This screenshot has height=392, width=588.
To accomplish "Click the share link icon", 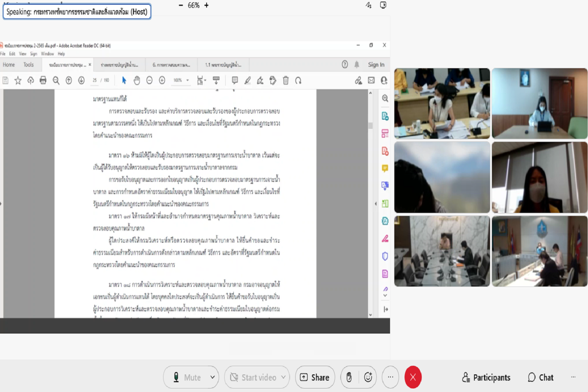I will pos(358,80).
